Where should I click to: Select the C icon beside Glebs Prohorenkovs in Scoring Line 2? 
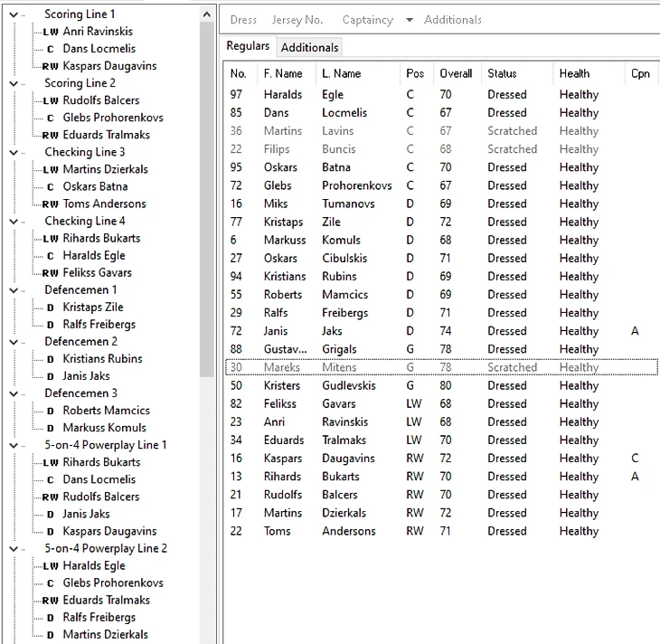pos(51,118)
